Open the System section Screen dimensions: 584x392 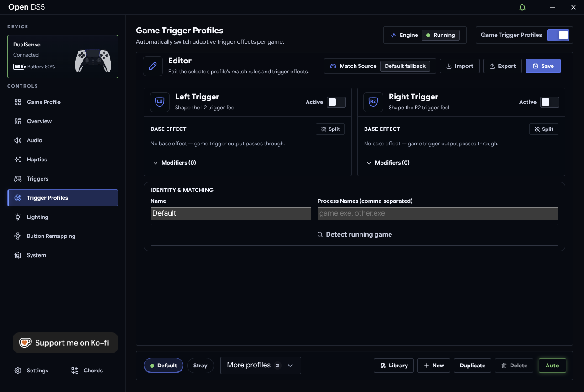(x=63, y=255)
